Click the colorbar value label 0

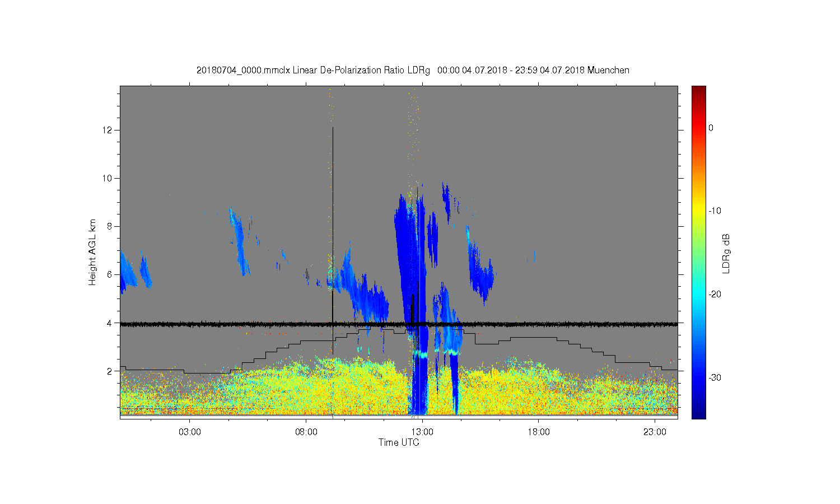pos(711,128)
